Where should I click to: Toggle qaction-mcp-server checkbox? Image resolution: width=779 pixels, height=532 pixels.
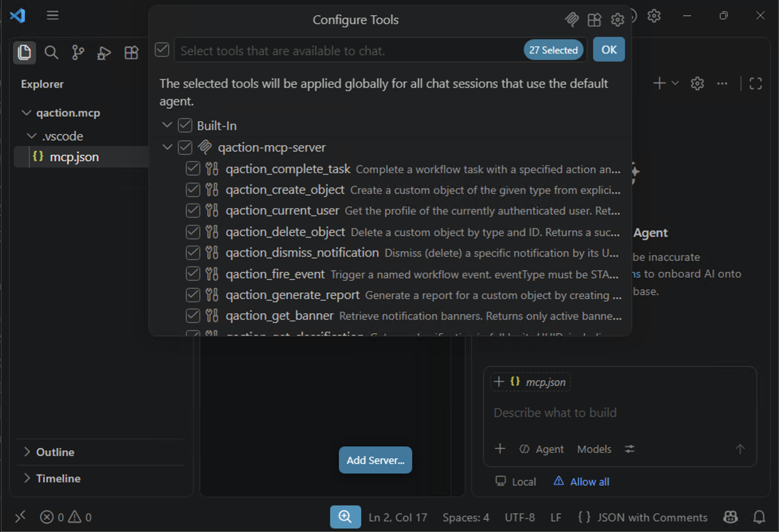tap(185, 148)
